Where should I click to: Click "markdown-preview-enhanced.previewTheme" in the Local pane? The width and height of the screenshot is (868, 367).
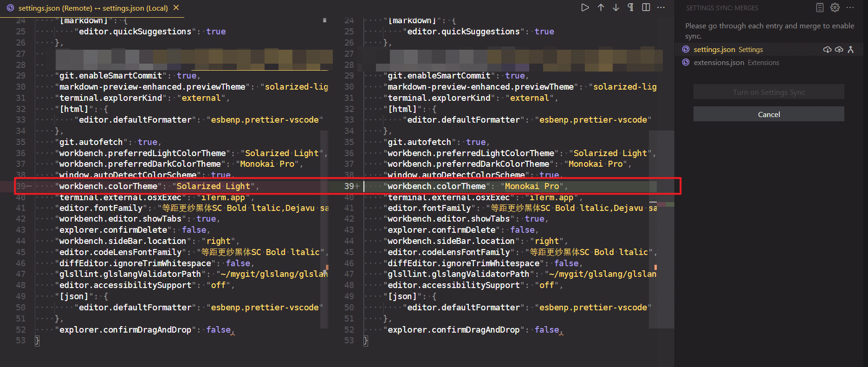point(481,87)
